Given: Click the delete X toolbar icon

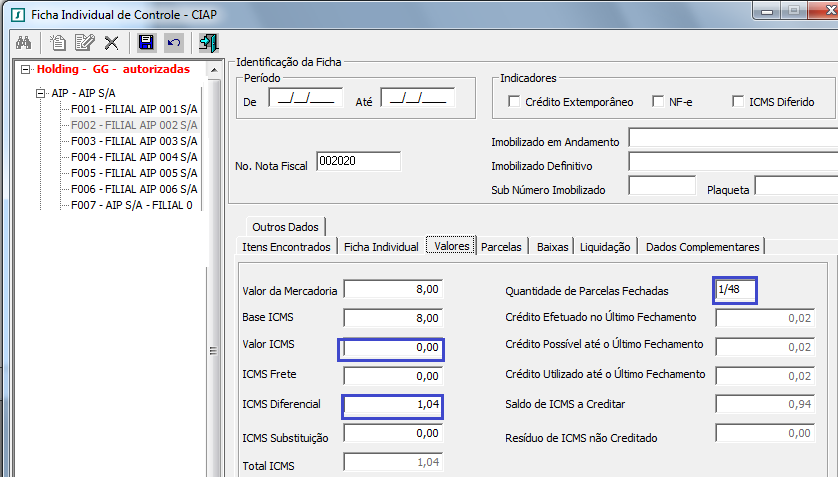Looking at the screenshot, I should [x=111, y=43].
